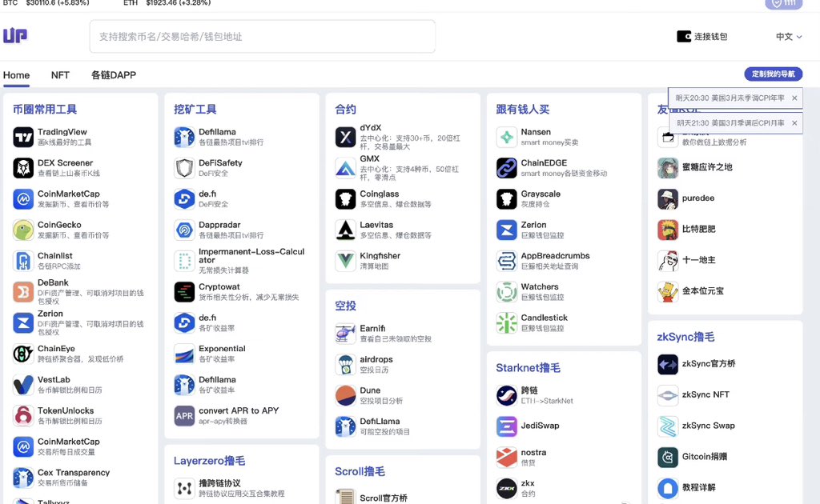820x504 pixels.
Task: Open the Kingfisher icon
Action: pos(345,261)
